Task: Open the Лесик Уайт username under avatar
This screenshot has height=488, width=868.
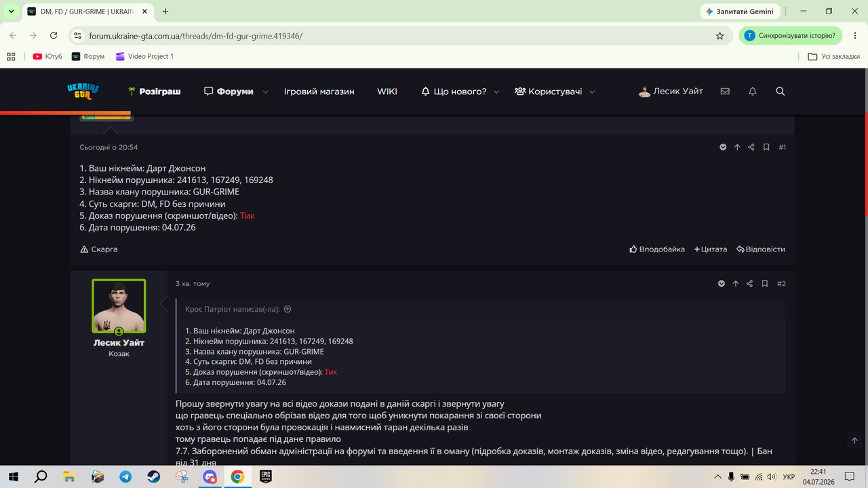Action: pyautogui.click(x=119, y=342)
